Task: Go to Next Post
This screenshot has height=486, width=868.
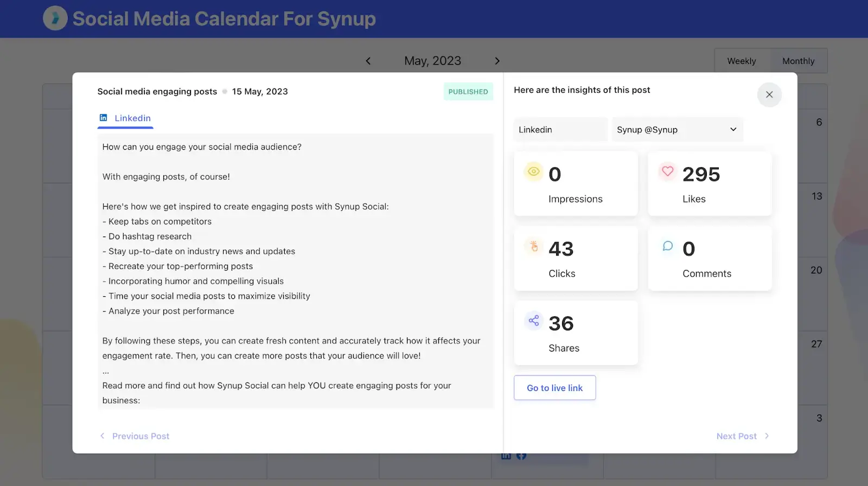Action: point(743,436)
